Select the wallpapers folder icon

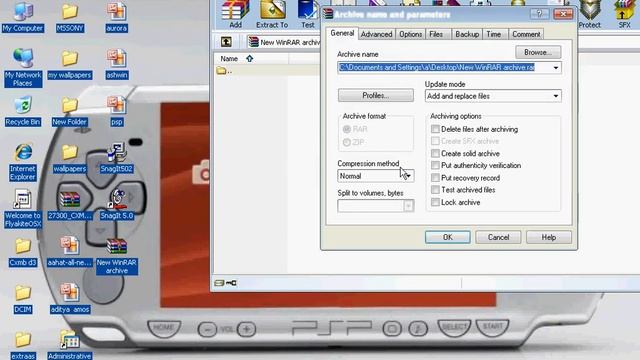coord(70,158)
